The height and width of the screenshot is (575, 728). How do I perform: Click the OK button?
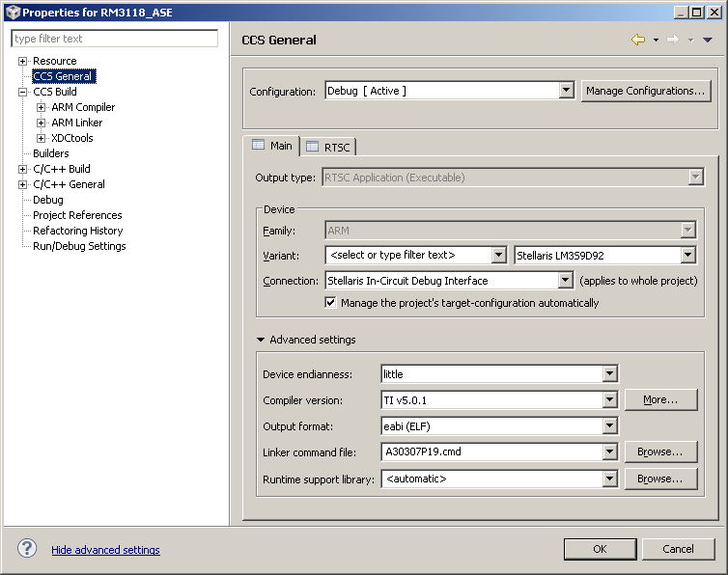click(x=600, y=549)
